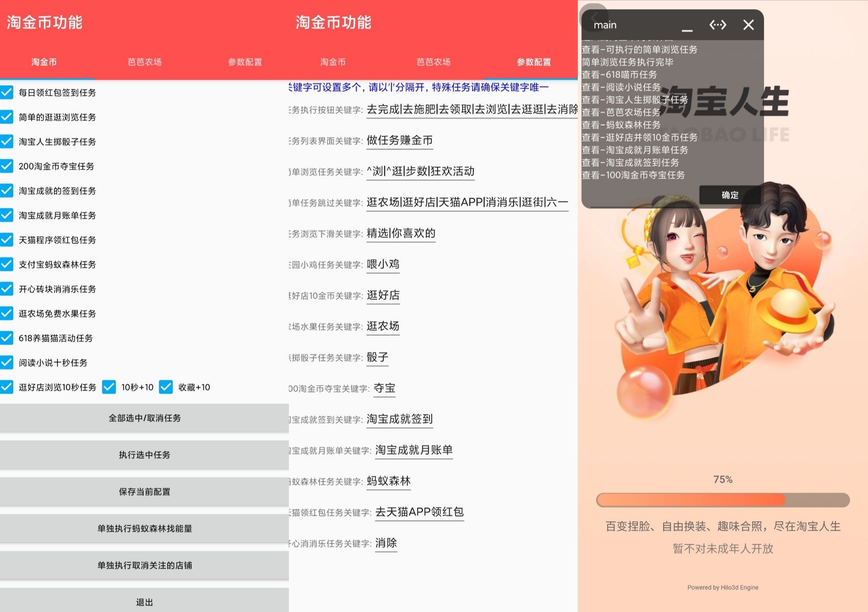Viewport: 868px width, 612px height.
Task: Open 参数配置 tab in left panel
Action: [245, 62]
